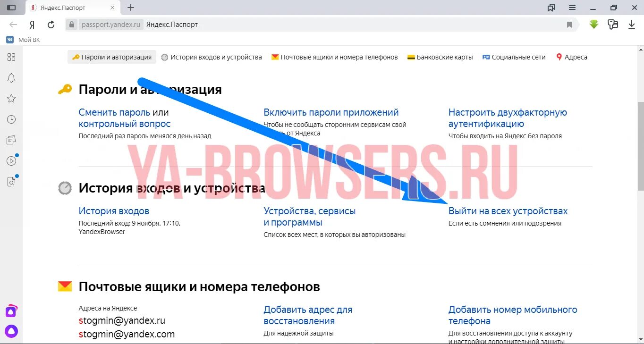644x344 pixels.
Task: Click the Пароли и авторизация section heading
Action: click(150, 89)
